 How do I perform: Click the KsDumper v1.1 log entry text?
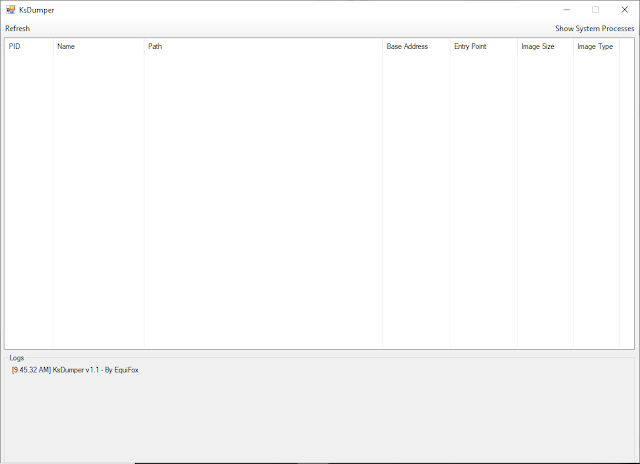75,370
